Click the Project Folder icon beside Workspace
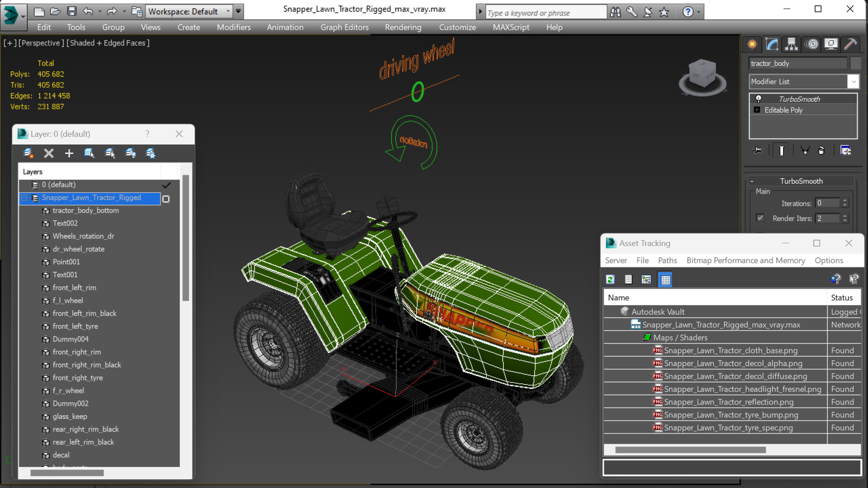 click(136, 11)
